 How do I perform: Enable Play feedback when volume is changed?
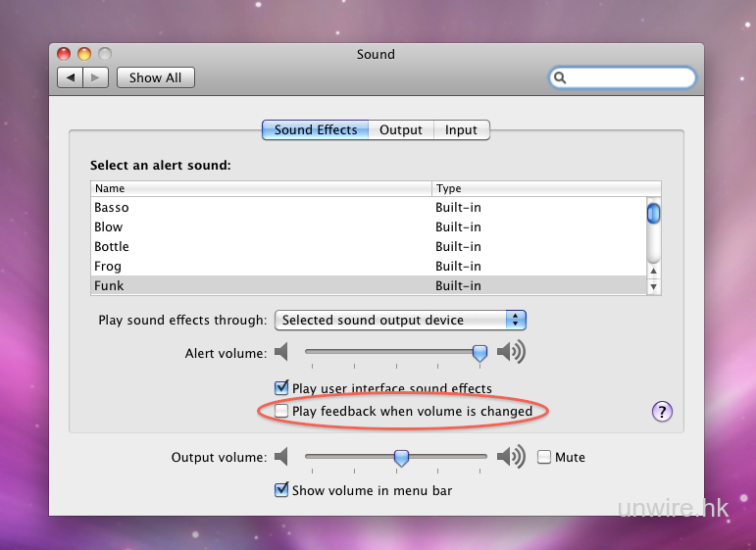coord(282,412)
